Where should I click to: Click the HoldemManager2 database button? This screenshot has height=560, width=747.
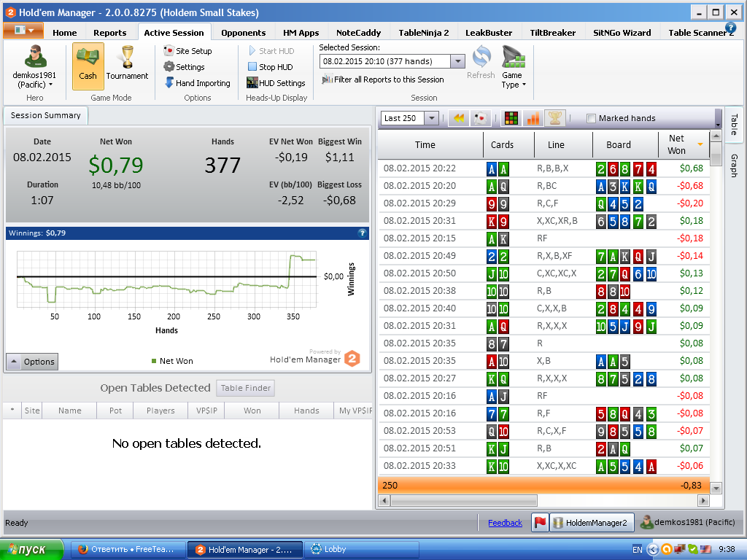click(592, 522)
